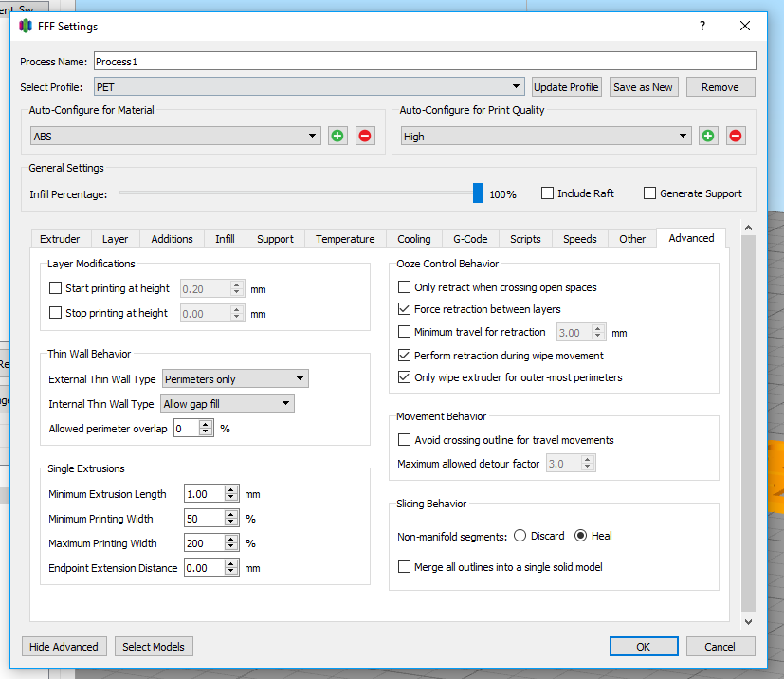784x679 pixels.
Task: Close the FFF Settings dialog
Action: tap(745, 26)
